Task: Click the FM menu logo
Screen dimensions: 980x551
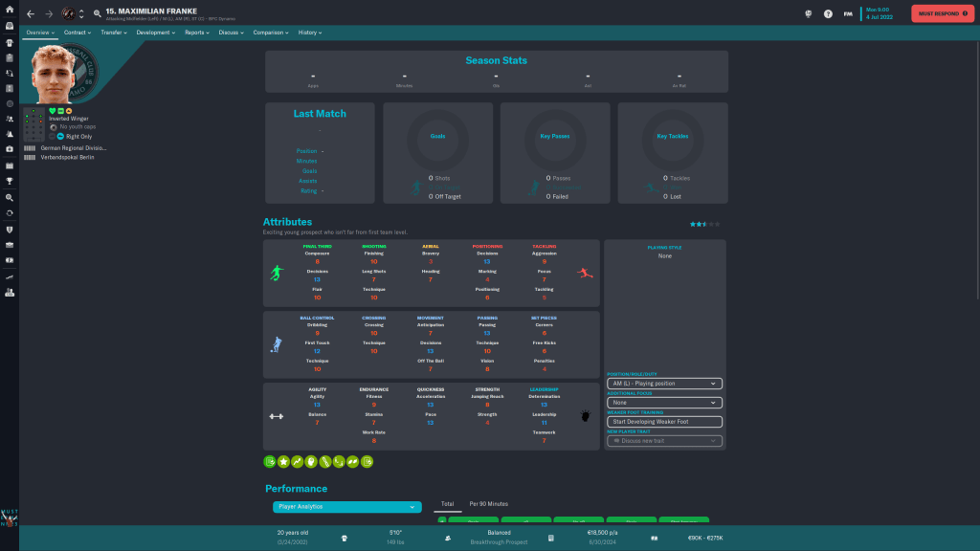Action: tap(848, 13)
